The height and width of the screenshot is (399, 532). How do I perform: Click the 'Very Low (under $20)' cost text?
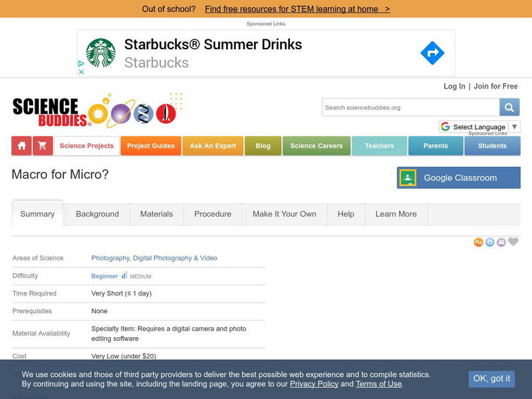(124, 356)
